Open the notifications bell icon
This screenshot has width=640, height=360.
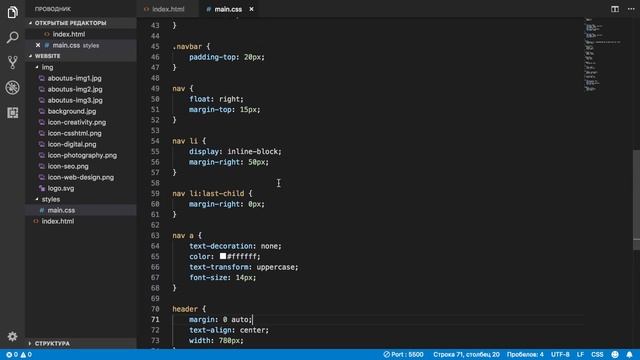[x=629, y=355]
